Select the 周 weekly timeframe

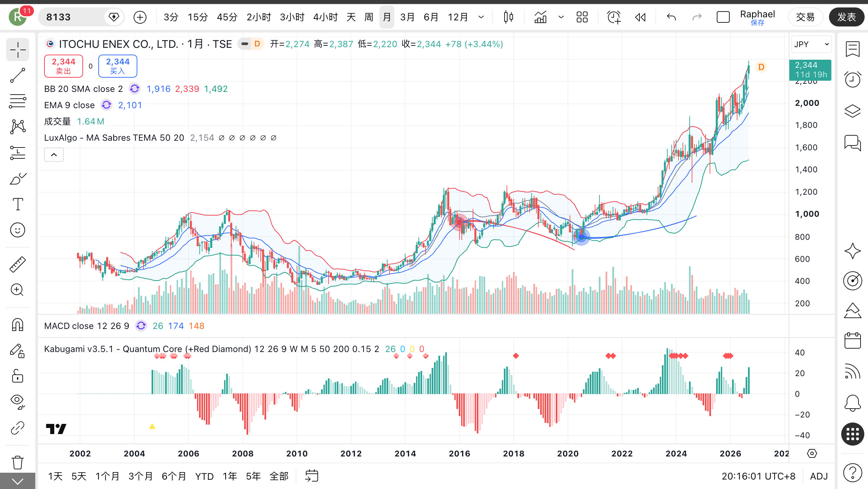(369, 17)
